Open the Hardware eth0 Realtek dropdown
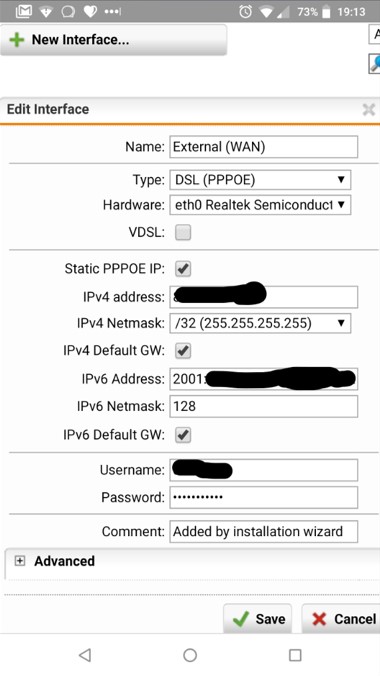This screenshot has height=677, width=380. click(x=260, y=205)
